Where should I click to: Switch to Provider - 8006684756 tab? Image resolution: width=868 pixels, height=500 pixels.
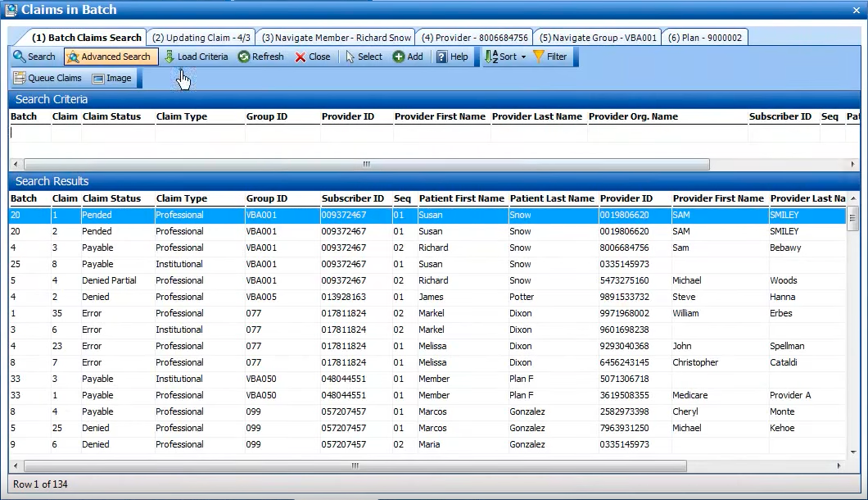pyautogui.click(x=474, y=38)
